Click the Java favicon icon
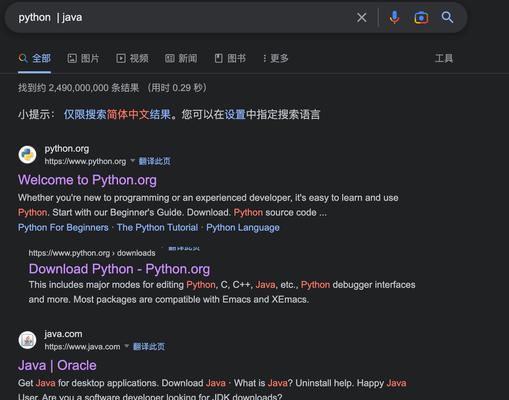 click(x=27, y=340)
